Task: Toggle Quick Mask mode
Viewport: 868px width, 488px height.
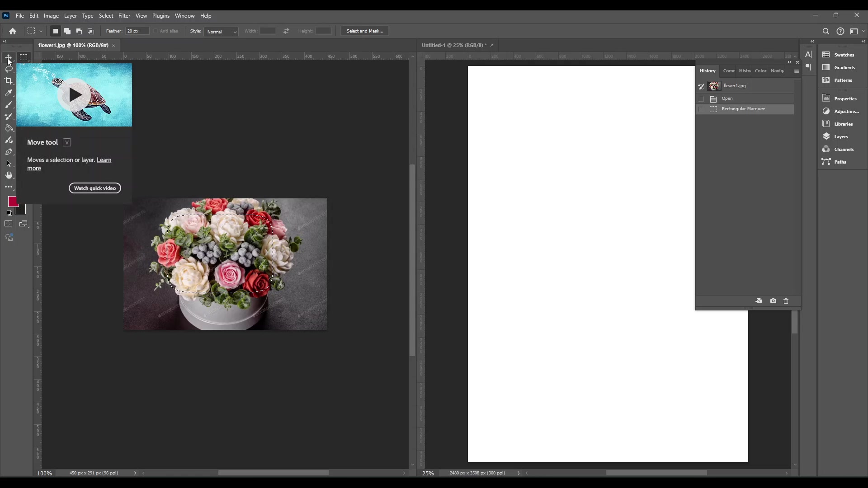Action: [x=9, y=224]
